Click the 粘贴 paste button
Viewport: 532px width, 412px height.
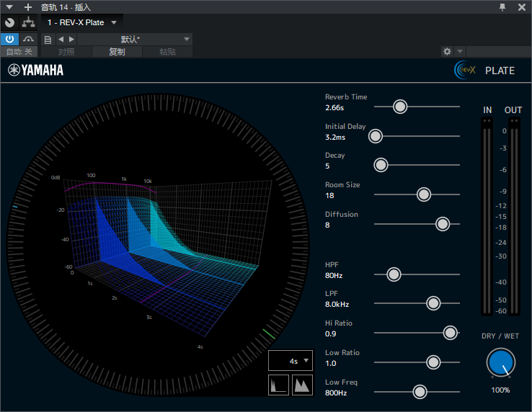click(168, 52)
